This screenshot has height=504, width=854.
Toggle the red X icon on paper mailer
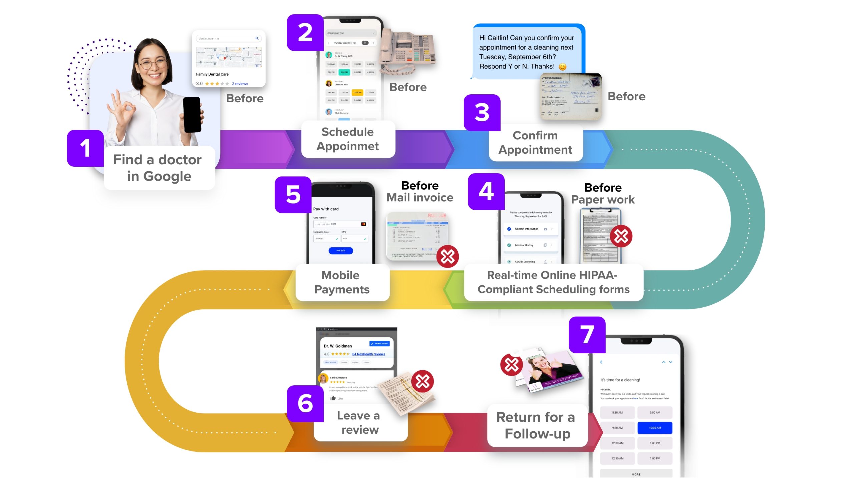pyautogui.click(x=511, y=364)
